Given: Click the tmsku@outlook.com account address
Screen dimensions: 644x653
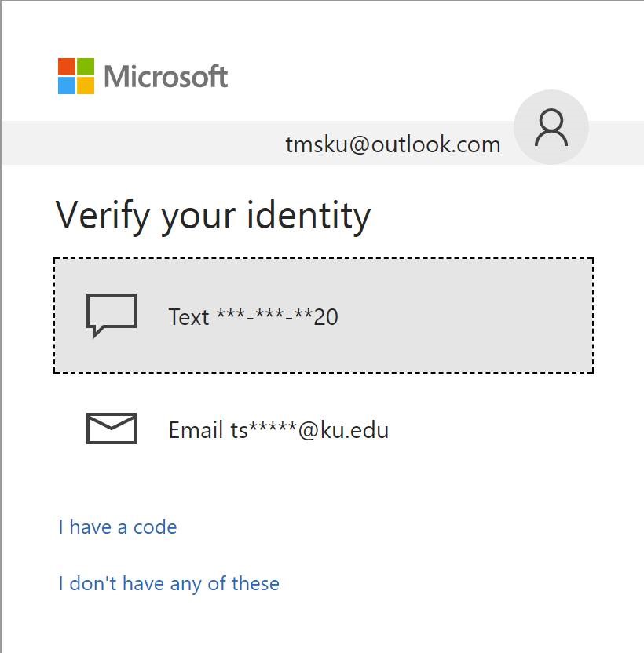Looking at the screenshot, I should click(393, 144).
